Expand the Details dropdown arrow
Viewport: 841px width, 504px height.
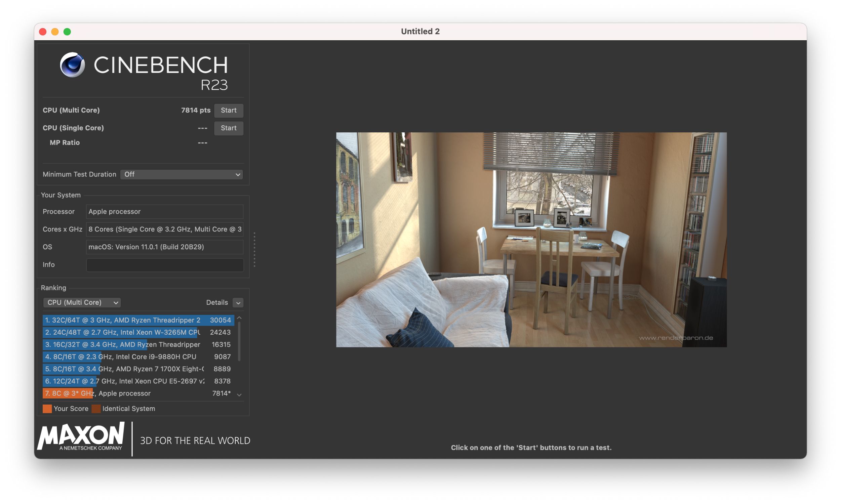click(238, 303)
